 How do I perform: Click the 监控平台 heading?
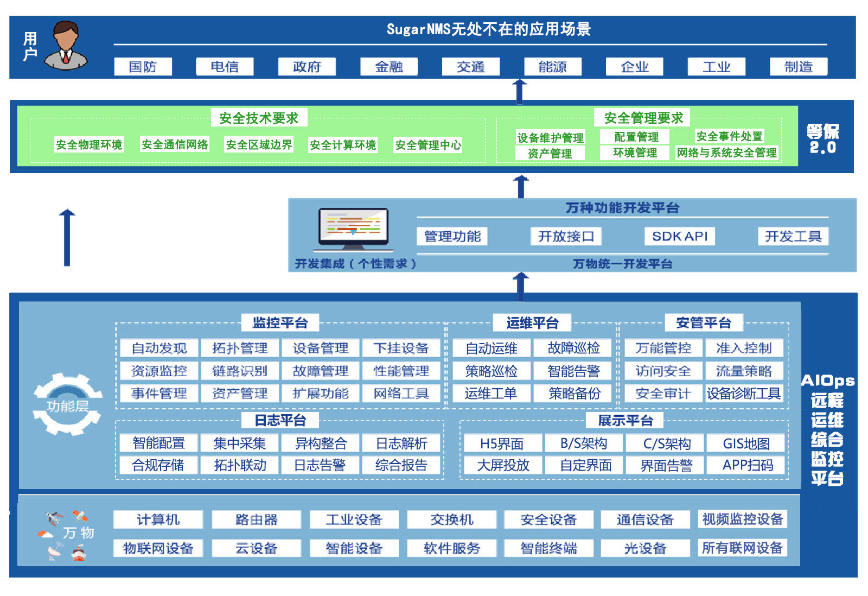280,323
